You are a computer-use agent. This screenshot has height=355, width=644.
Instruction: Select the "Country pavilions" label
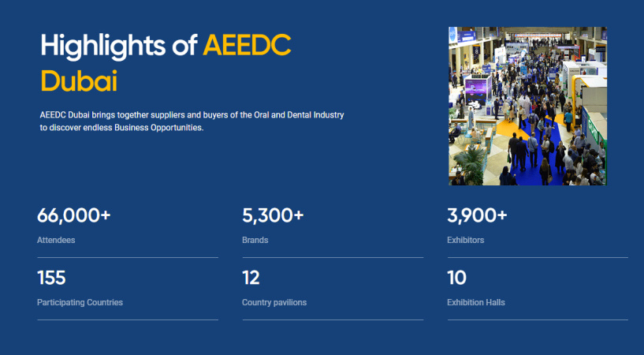pyautogui.click(x=274, y=302)
